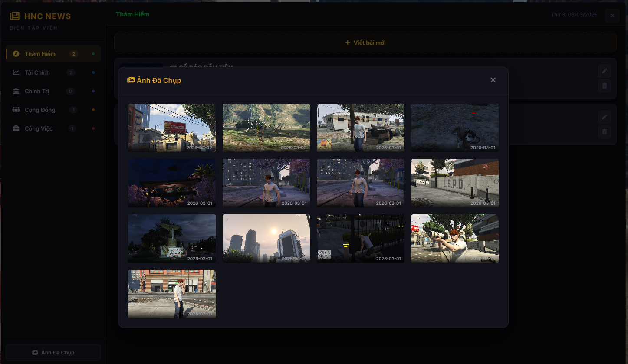Close the news panel with top-right X
This screenshot has width=628, height=364.
612,16
